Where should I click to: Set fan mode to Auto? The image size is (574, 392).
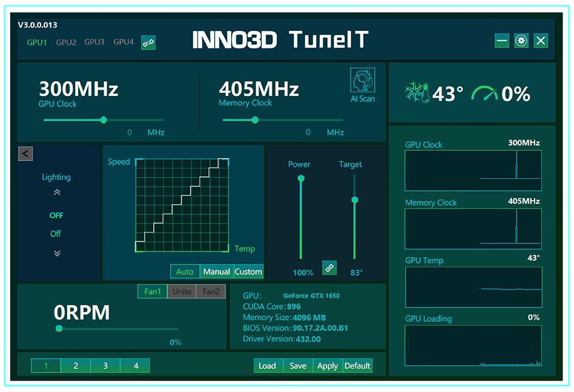click(185, 271)
